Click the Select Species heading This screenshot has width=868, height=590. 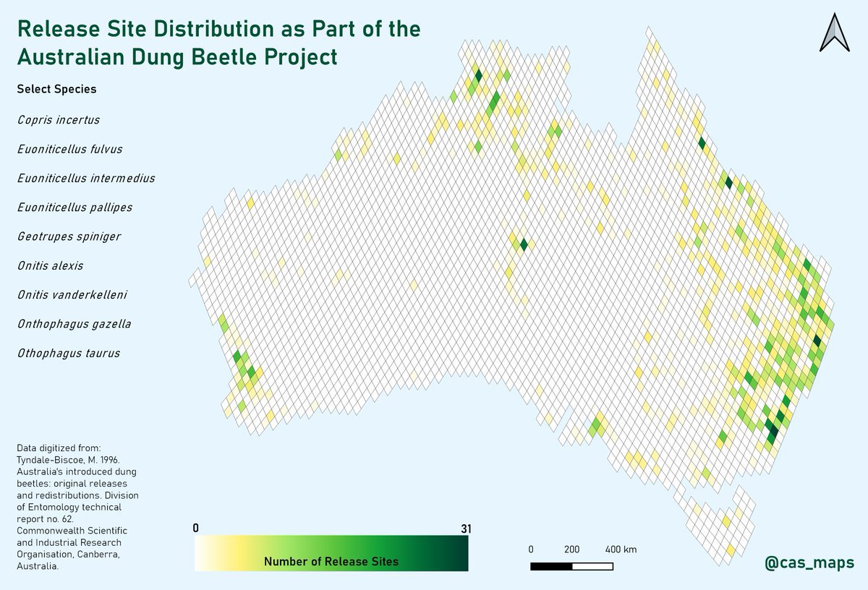(x=56, y=90)
